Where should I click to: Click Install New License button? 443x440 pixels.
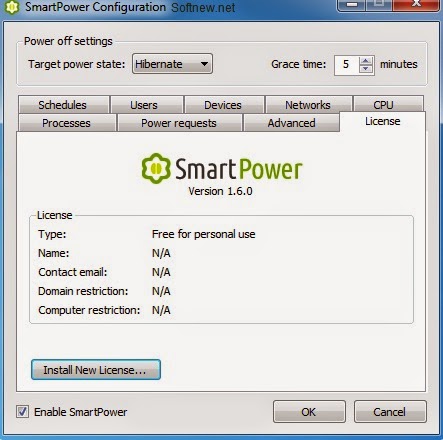[x=96, y=370]
